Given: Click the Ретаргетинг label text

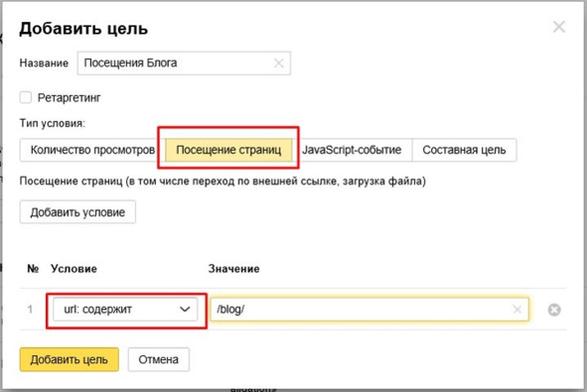Looking at the screenshot, I should (x=70, y=98).
